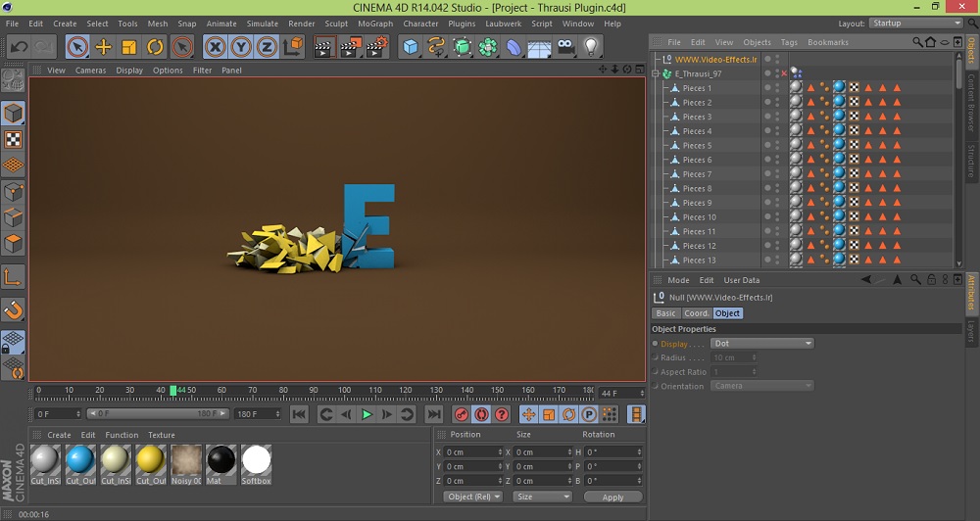Add an Array modeling object
The height and width of the screenshot is (521, 980).
tap(488, 47)
